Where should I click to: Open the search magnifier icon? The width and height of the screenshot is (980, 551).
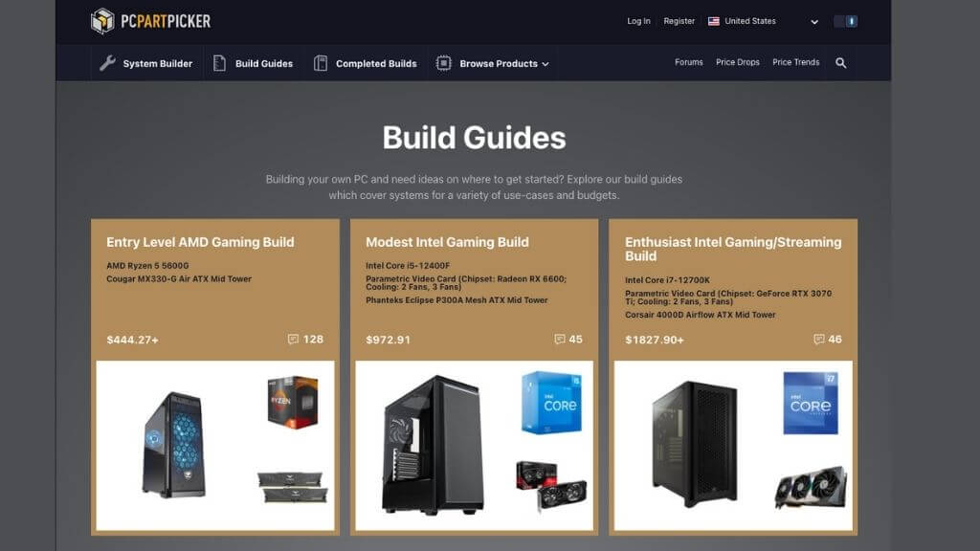(x=840, y=62)
